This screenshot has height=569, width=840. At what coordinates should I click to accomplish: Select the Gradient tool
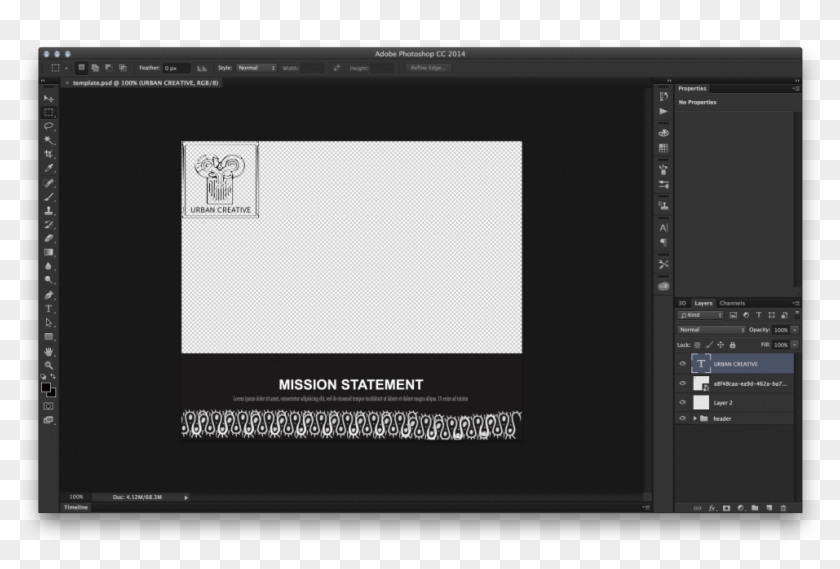click(49, 252)
